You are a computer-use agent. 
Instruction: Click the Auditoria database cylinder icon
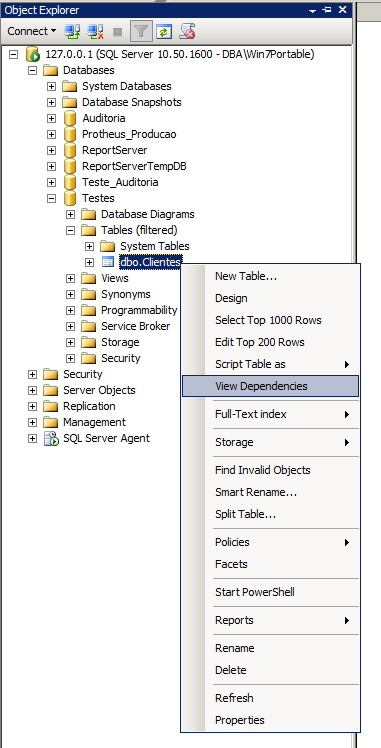[x=70, y=118]
